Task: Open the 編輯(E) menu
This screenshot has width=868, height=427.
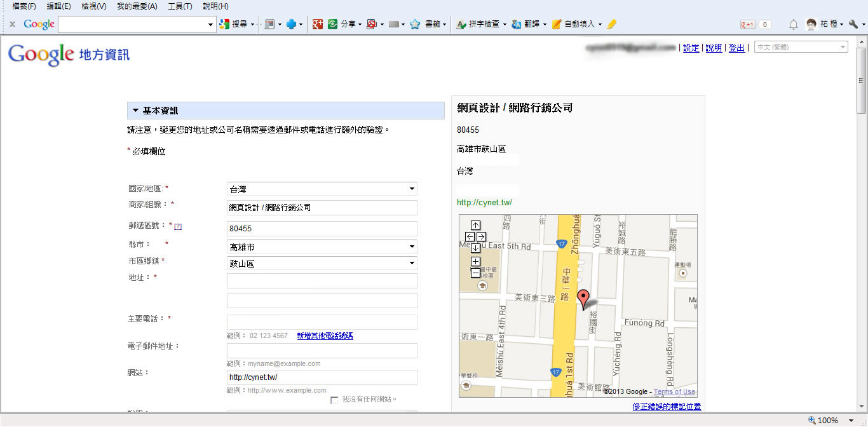Action: [x=58, y=6]
